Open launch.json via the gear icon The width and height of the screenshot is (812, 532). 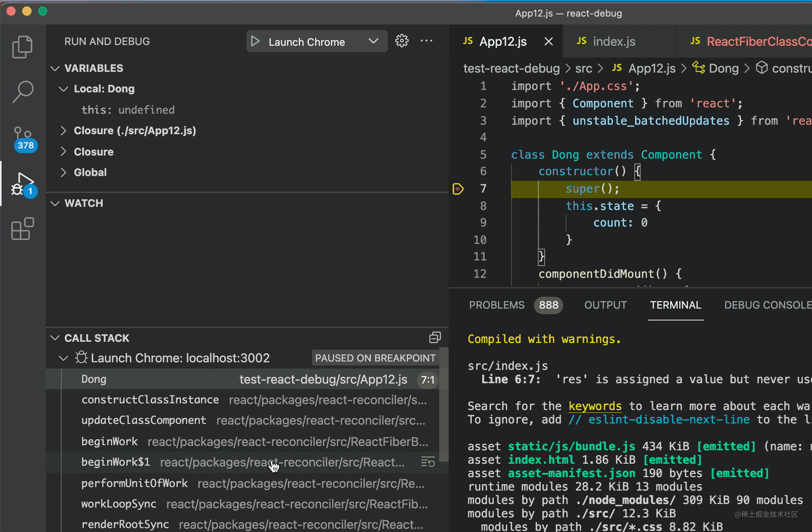(402, 41)
